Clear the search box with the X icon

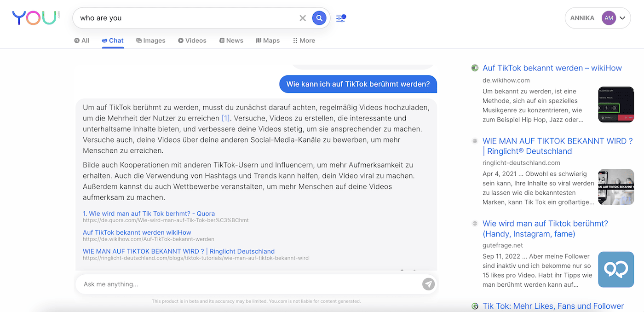coord(303,18)
